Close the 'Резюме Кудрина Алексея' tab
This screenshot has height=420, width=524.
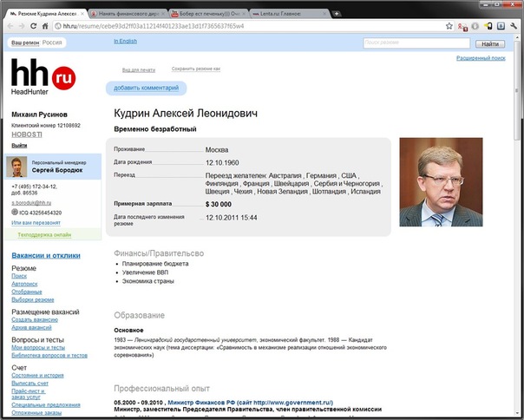pyautogui.click(x=82, y=14)
